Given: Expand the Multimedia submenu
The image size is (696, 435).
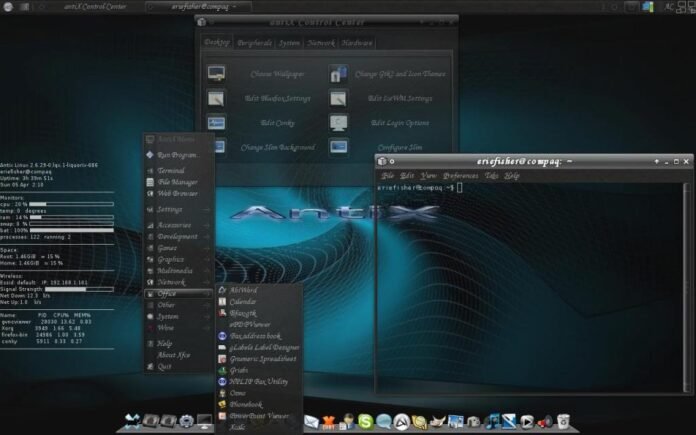Looking at the screenshot, I should pos(175,270).
